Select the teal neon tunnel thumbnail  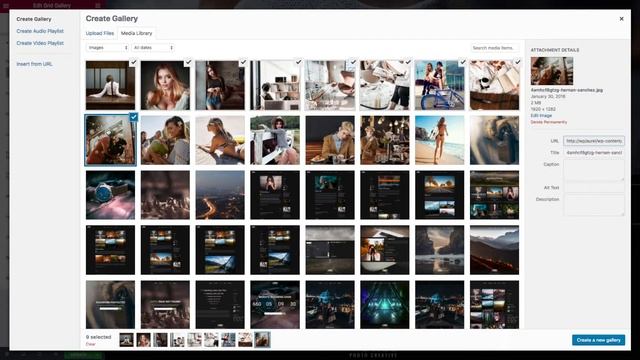click(384, 304)
